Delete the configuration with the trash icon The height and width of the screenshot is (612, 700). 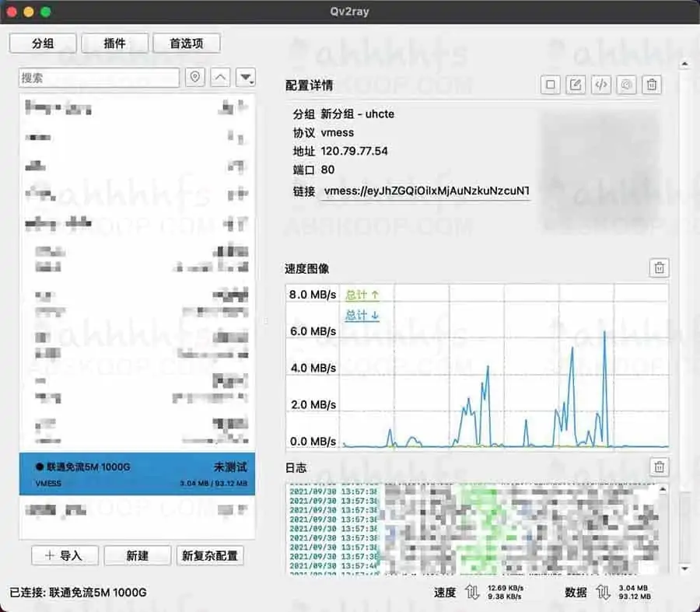pos(653,85)
